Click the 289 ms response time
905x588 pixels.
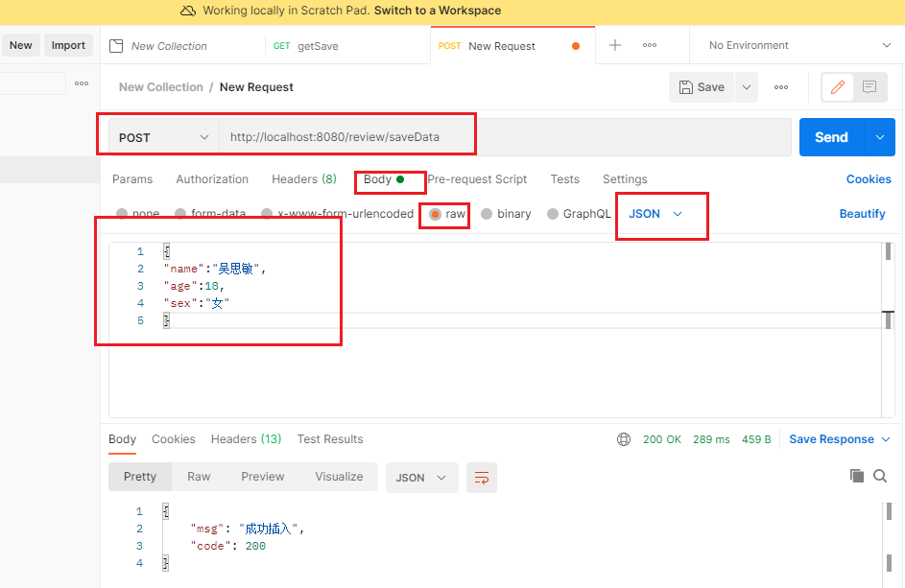(711, 439)
